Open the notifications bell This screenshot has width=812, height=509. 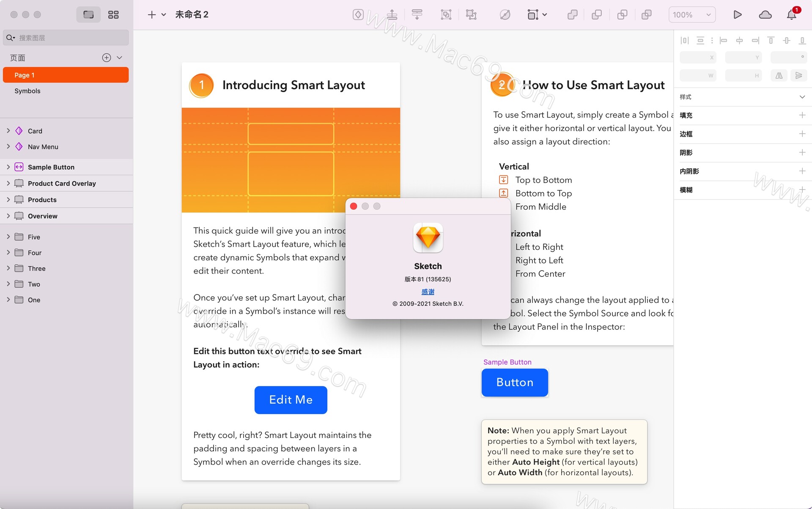(x=792, y=15)
